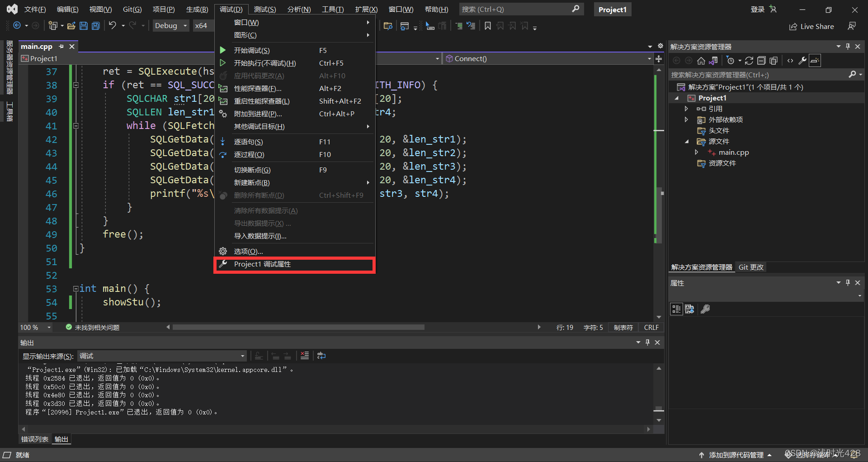Click the navigate backward arrow icon

click(x=17, y=26)
